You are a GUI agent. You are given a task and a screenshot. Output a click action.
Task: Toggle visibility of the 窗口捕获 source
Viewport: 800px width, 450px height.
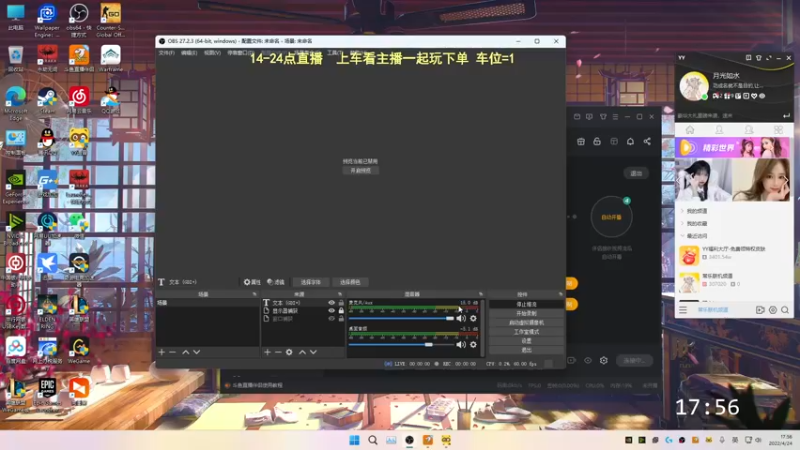point(332,318)
